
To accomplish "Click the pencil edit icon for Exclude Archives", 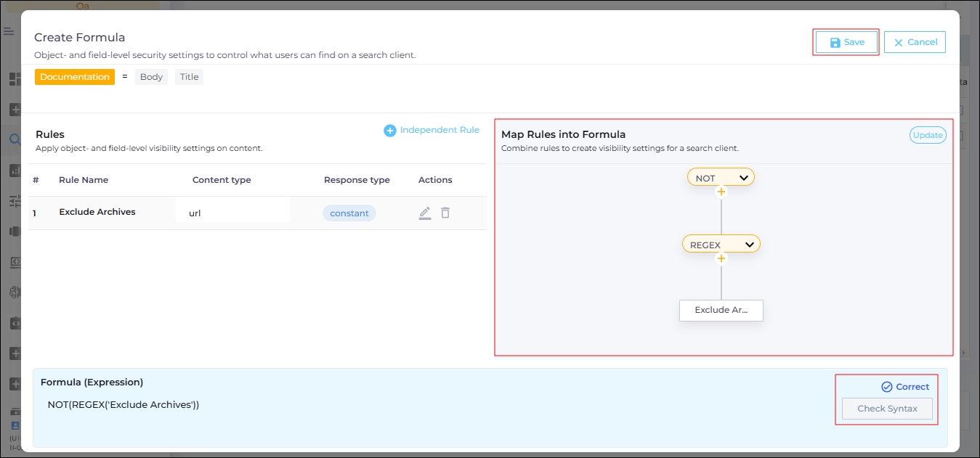I will click(x=425, y=213).
